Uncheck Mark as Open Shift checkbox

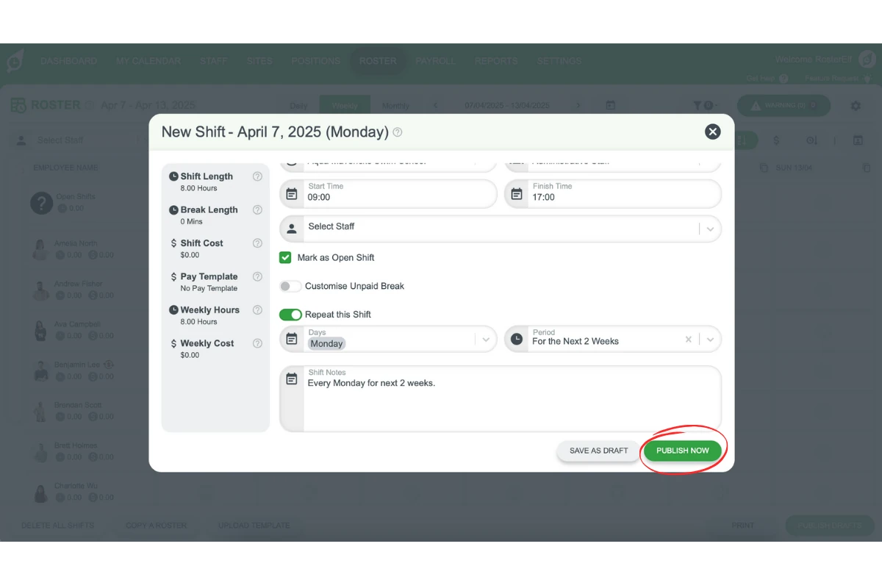[285, 257]
